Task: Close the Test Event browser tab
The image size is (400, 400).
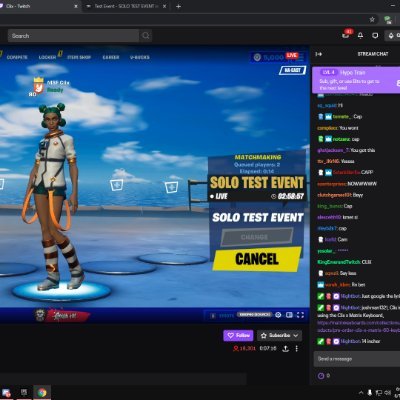Action: coord(164,6)
